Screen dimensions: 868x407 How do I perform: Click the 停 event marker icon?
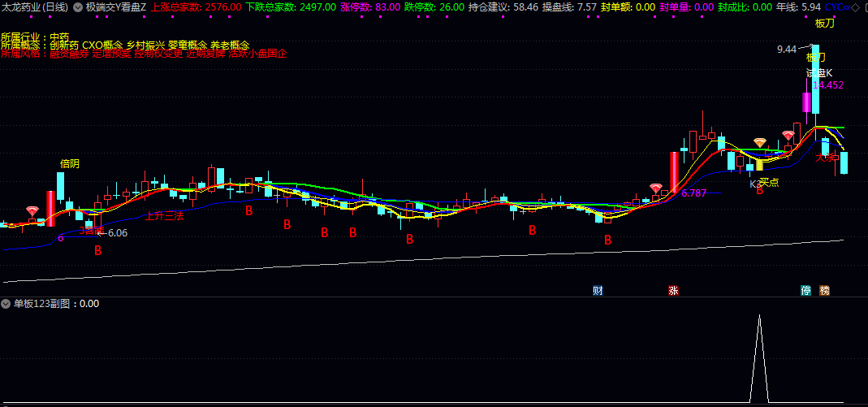pos(806,290)
